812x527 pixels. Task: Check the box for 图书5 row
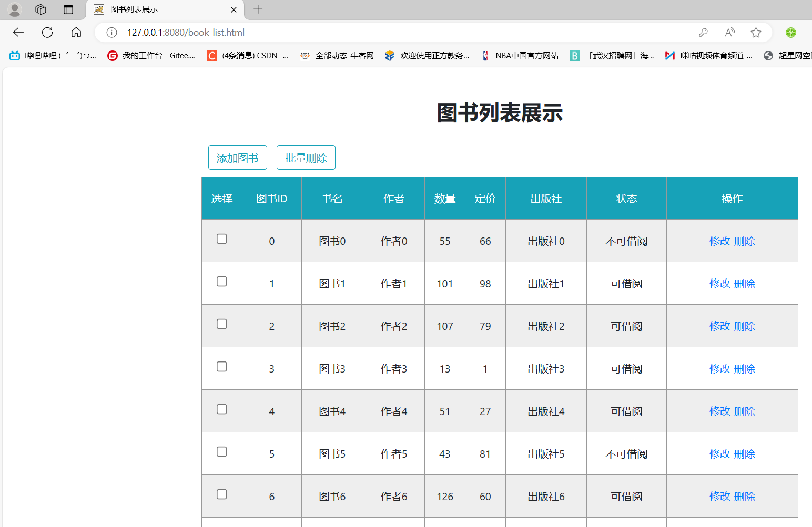[x=222, y=452]
